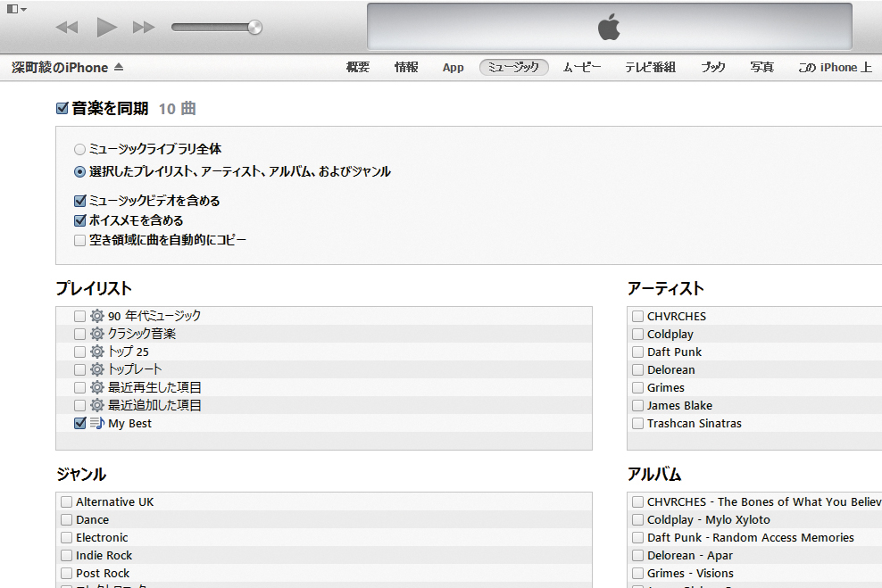Open the window menu dropdown at top-left
Screen dimensions: 882x588
[x=16, y=9]
